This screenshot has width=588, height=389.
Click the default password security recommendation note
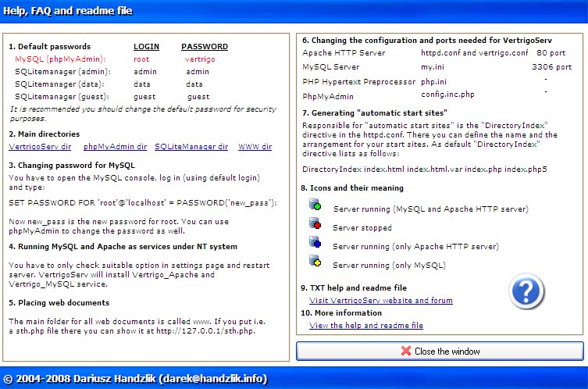(x=143, y=114)
